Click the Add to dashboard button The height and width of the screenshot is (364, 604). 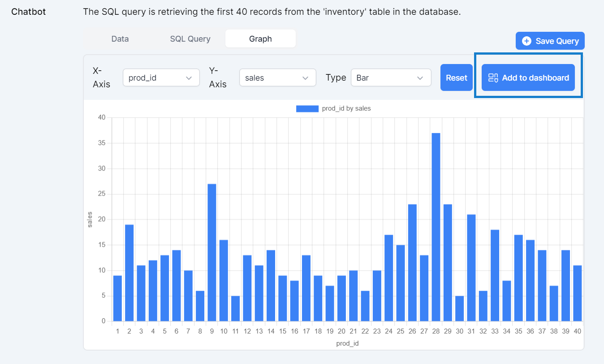point(528,77)
